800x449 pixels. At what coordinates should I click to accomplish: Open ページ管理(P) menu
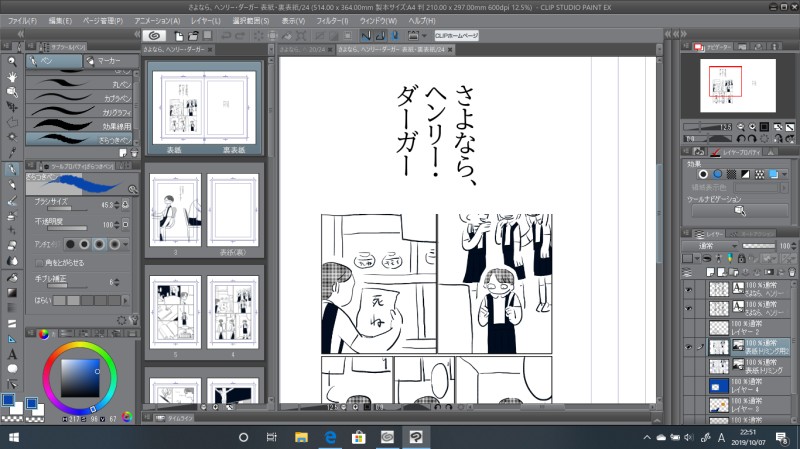pos(103,21)
